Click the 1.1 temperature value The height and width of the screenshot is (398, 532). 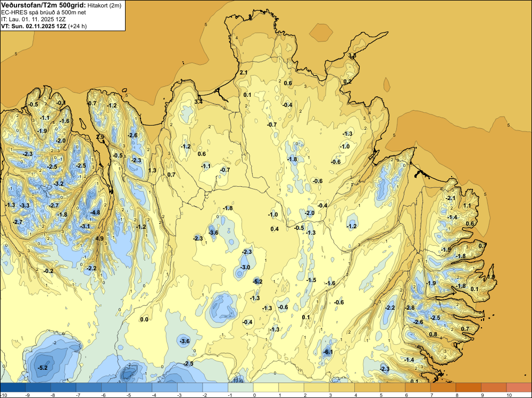[x=467, y=205]
